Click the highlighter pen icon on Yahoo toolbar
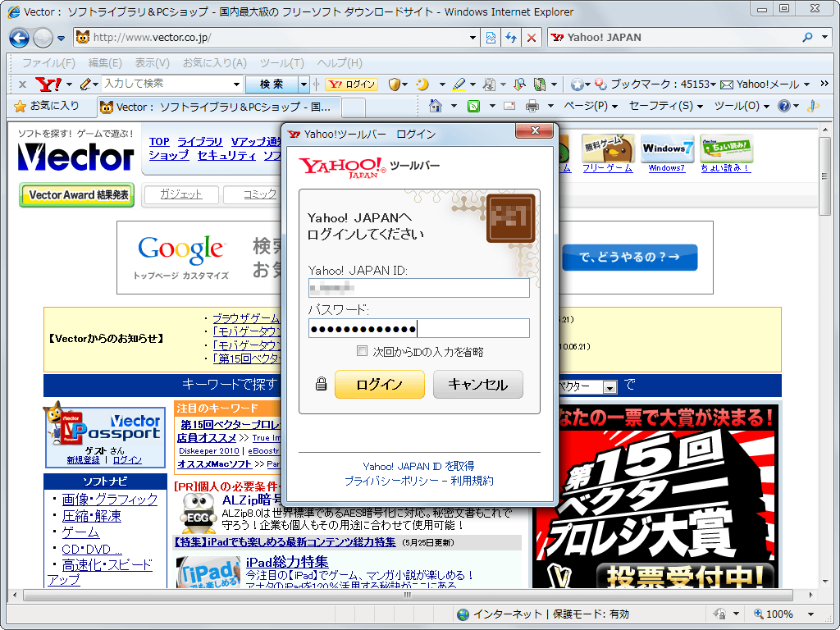Screen dimensions: 840x630 [x=459, y=84]
